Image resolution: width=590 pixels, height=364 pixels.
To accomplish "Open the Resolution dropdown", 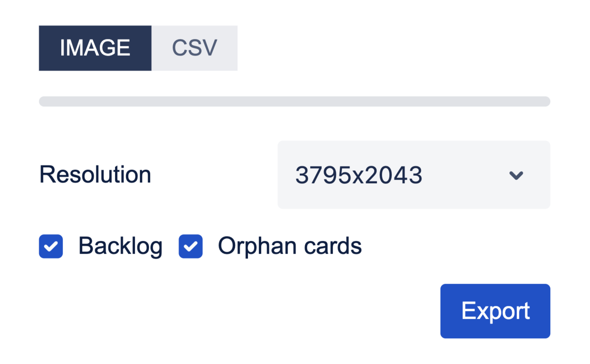I will [413, 175].
